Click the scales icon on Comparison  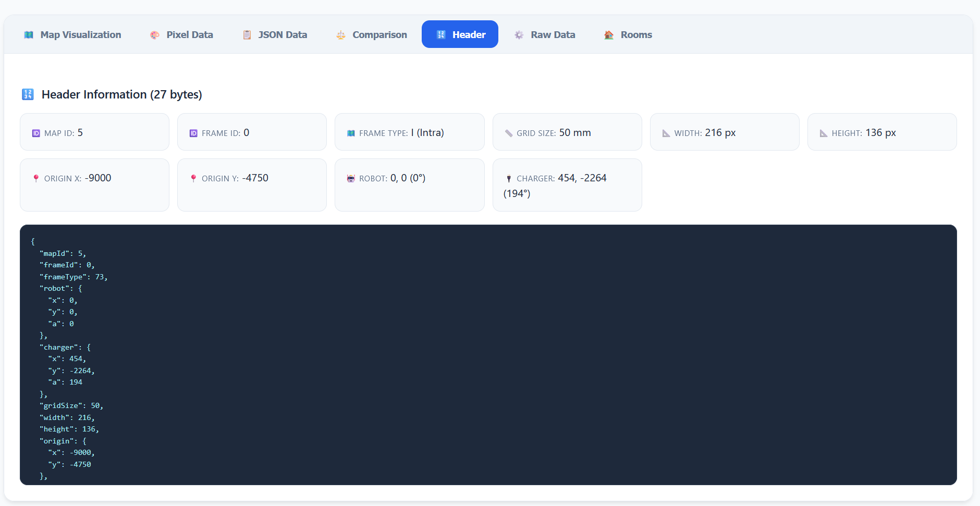tap(341, 35)
